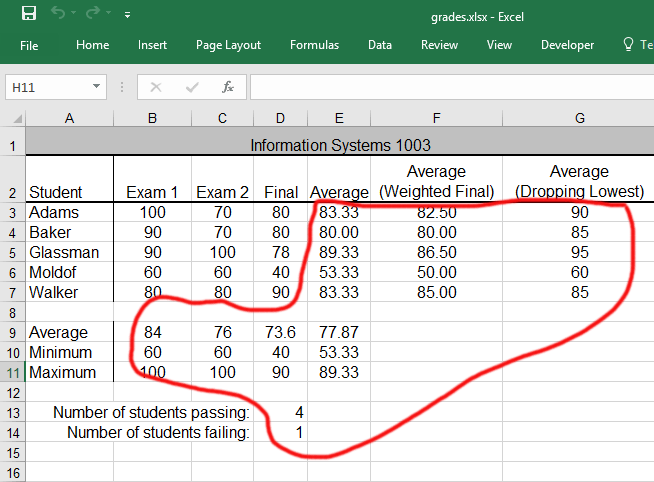Click inside the formula bar input
The height and width of the screenshot is (482, 654).
(450, 87)
